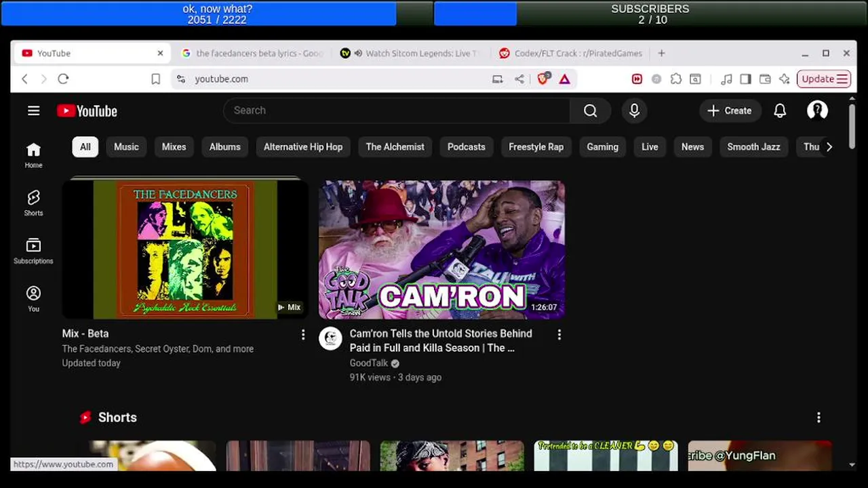
Task: Open the GoodTalk channel avatar
Action: pyautogui.click(x=331, y=338)
